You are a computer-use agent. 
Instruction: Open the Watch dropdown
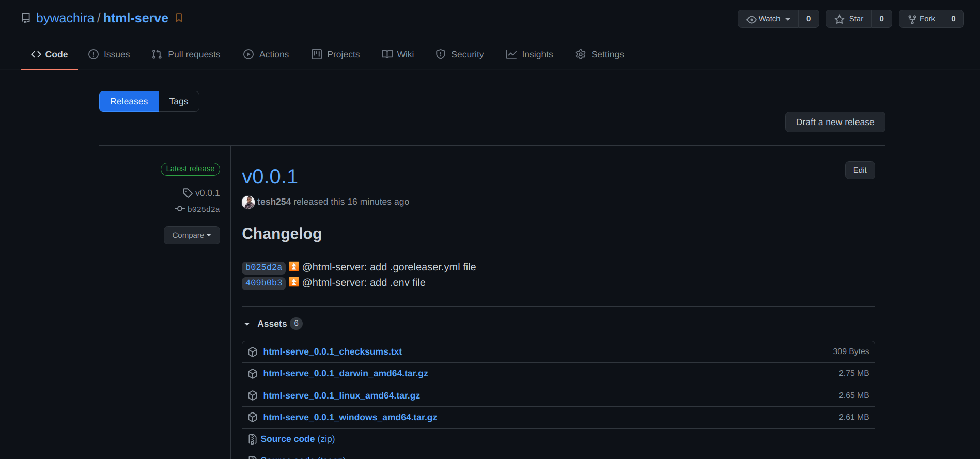(x=768, y=19)
